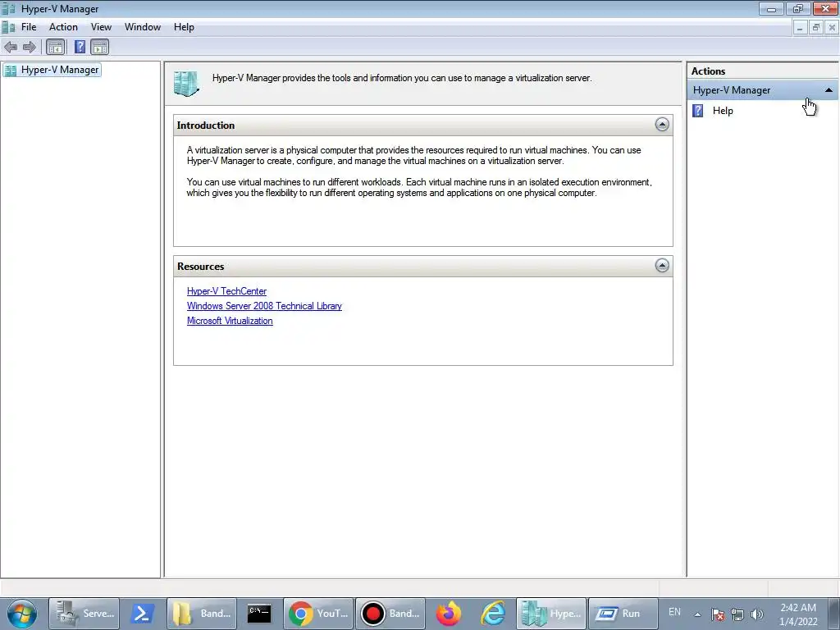Open the File menu

[x=29, y=27]
